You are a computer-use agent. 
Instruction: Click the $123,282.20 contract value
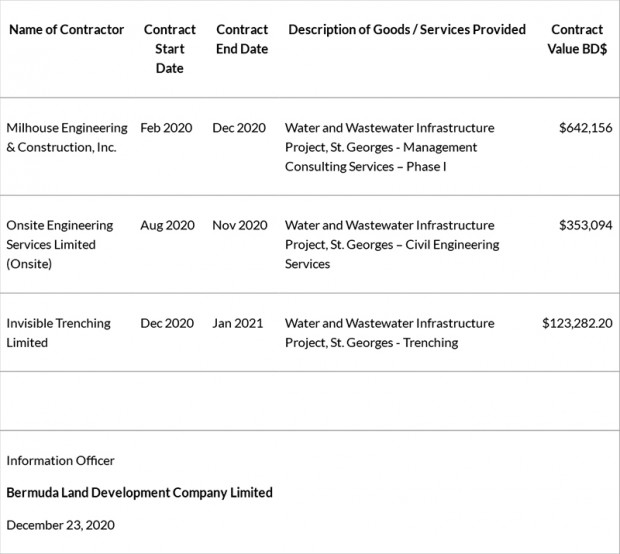click(577, 324)
